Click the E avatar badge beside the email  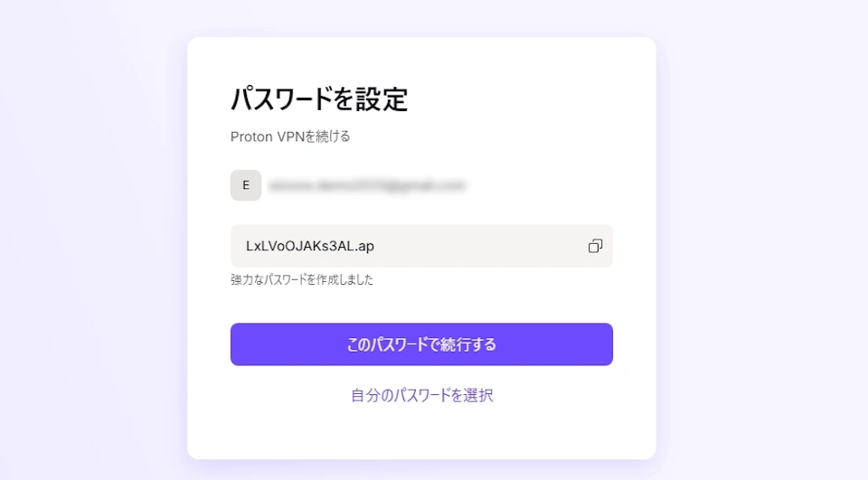point(246,185)
